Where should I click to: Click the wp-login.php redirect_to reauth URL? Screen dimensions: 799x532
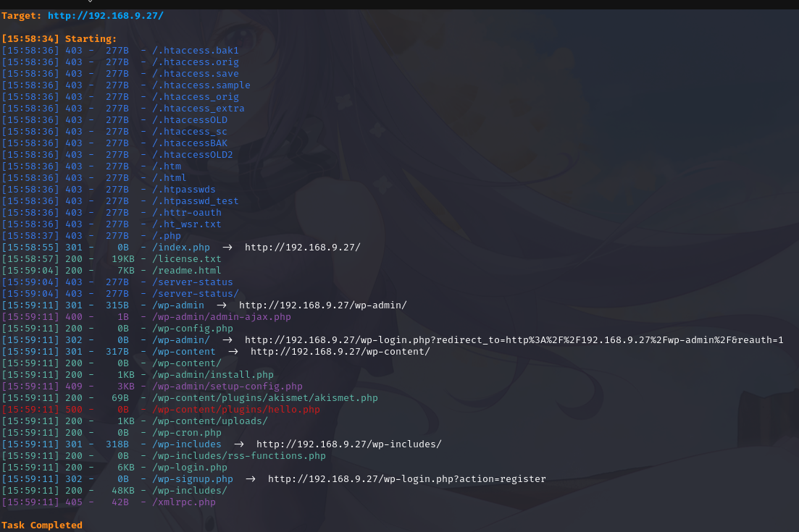click(x=514, y=339)
